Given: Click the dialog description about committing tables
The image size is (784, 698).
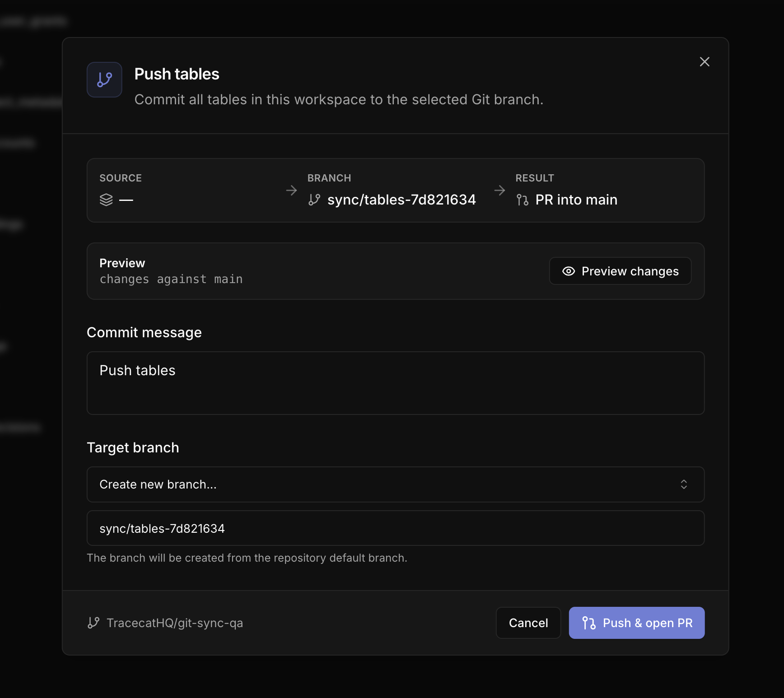Looking at the screenshot, I should (x=339, y=100).
